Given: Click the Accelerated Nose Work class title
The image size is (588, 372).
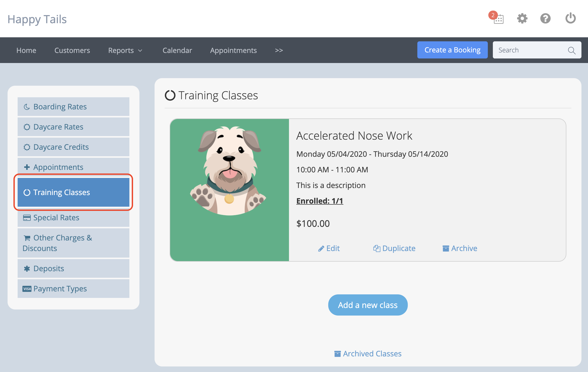Looking at the screenshot, I should pos(354,136).
